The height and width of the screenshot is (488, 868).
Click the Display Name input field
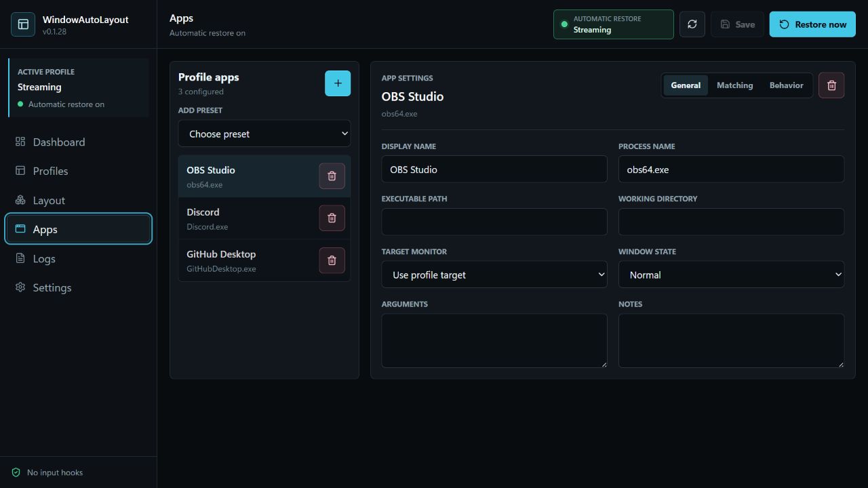pos(494,169)
